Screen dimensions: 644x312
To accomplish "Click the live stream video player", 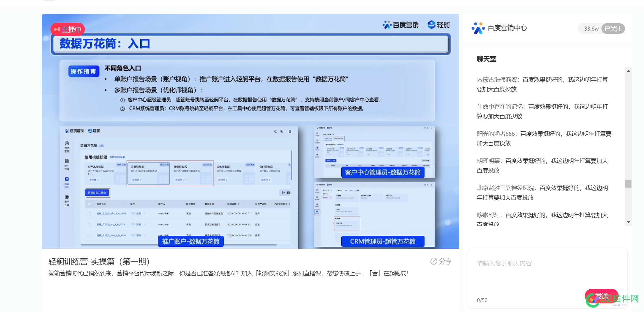I will [250, 131].
